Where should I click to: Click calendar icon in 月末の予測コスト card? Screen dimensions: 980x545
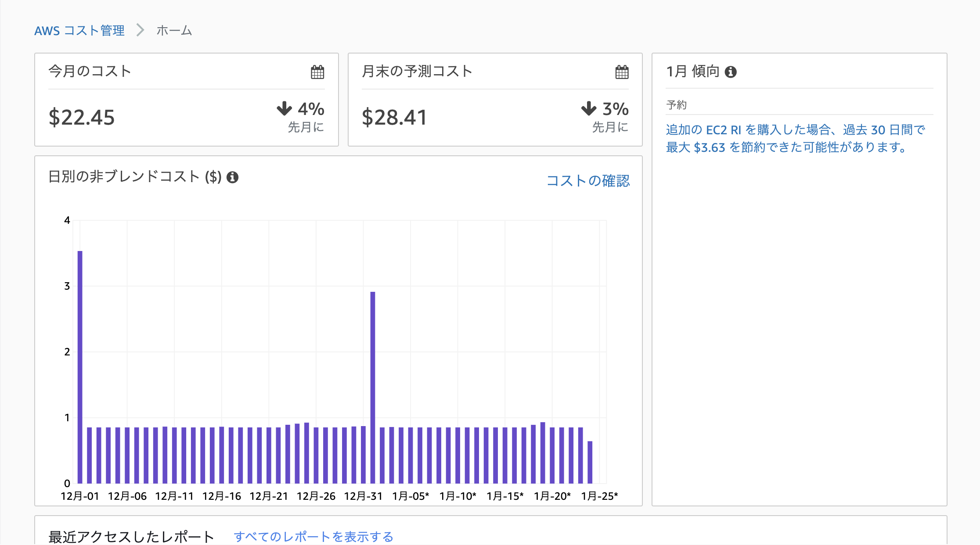622,72
